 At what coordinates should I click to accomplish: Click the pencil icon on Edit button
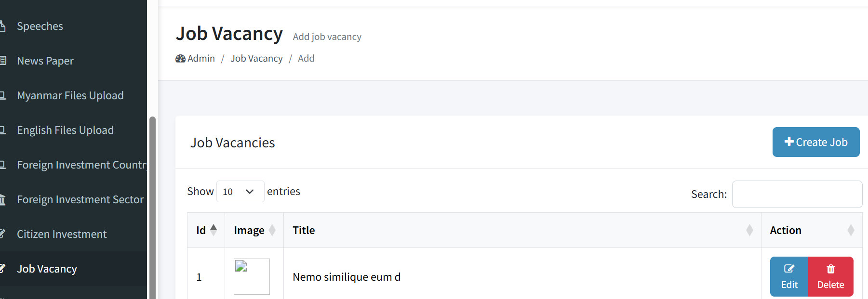coord(789,269)
